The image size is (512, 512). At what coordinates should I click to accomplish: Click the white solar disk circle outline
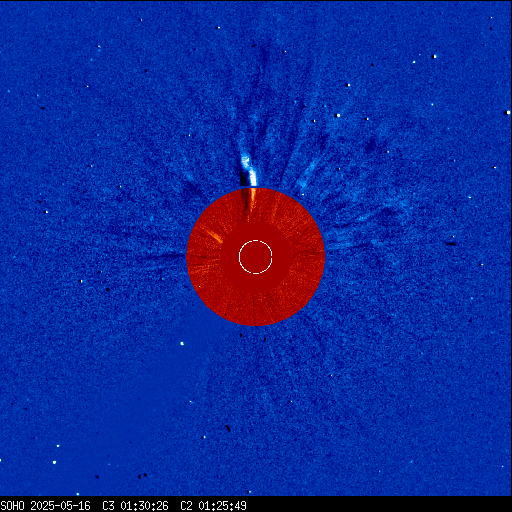point(256,257)
